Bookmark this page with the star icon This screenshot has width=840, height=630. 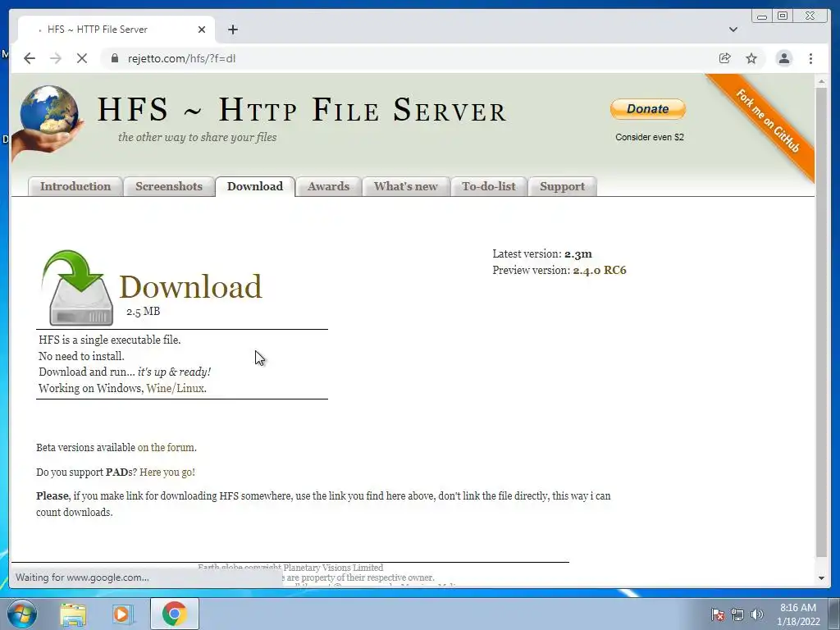751,58
